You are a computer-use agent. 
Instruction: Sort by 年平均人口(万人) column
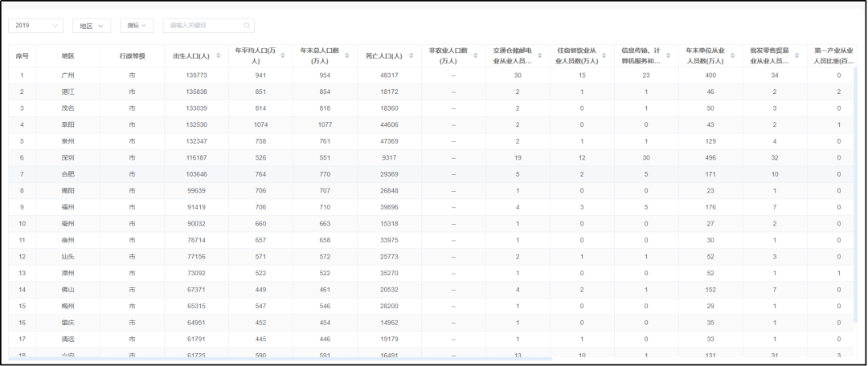click(283, 55)
